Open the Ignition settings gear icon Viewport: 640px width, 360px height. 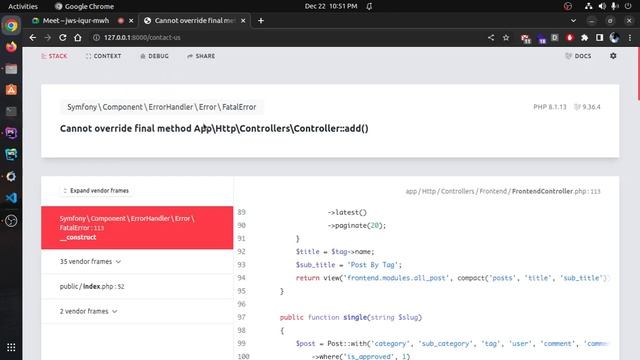pyautogui.click(x=613, y=56)
